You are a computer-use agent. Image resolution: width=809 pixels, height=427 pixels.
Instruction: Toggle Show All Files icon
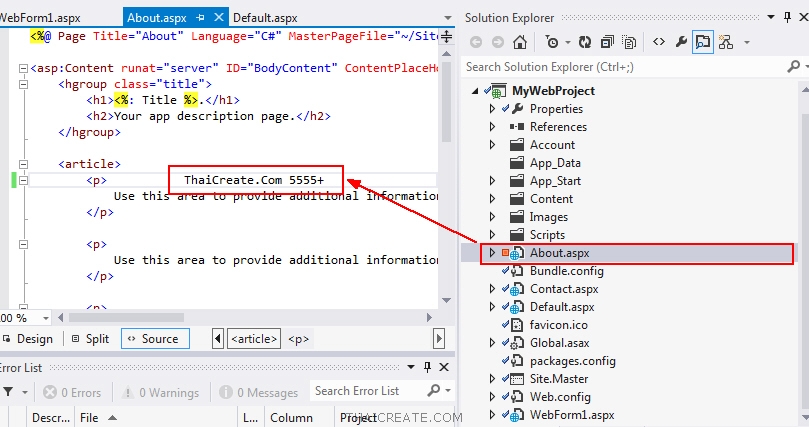[x=629, y=42]
